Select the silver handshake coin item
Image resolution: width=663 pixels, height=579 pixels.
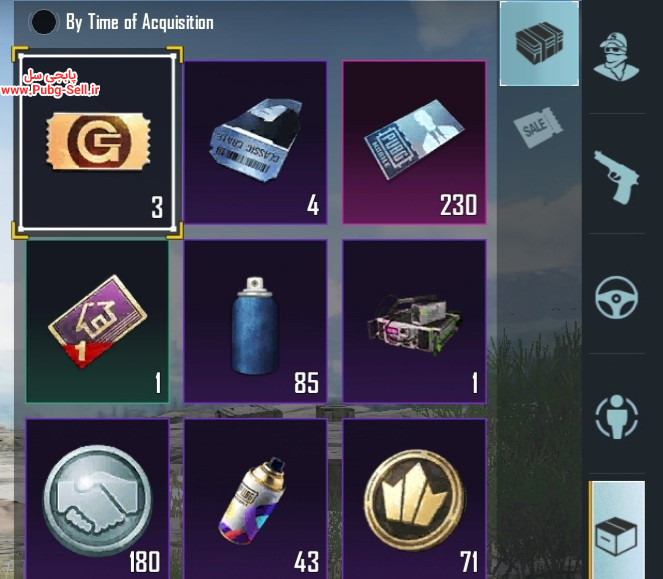98,499
